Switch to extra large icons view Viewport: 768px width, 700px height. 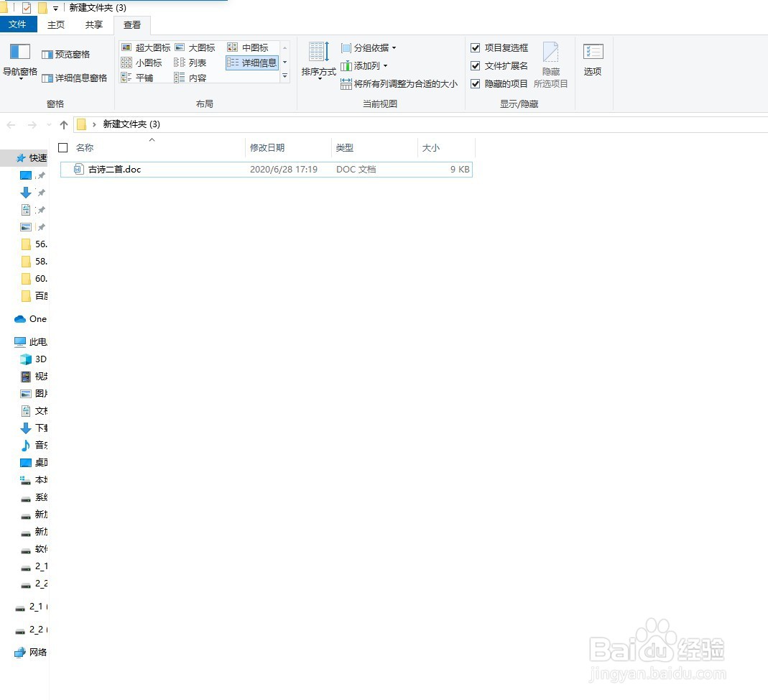tap(147, 47)
